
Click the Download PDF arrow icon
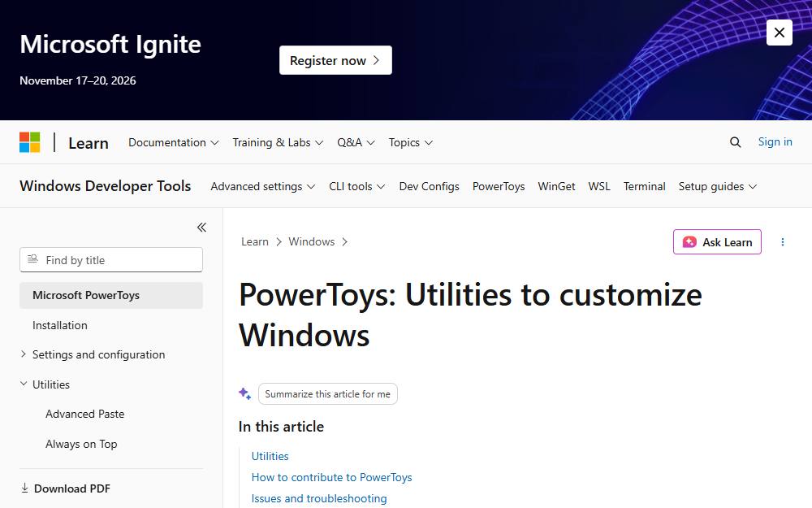24,488
